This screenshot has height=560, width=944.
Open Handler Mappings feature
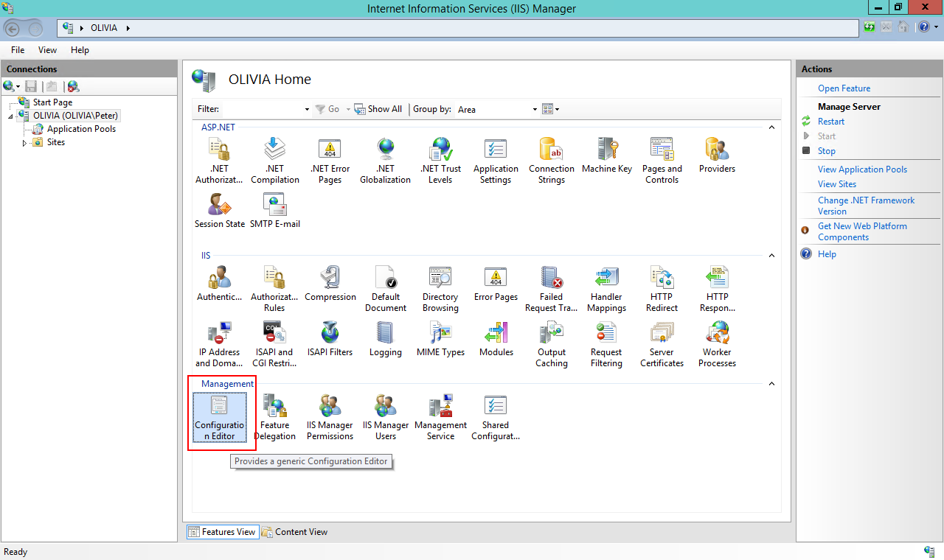[606, 289]
